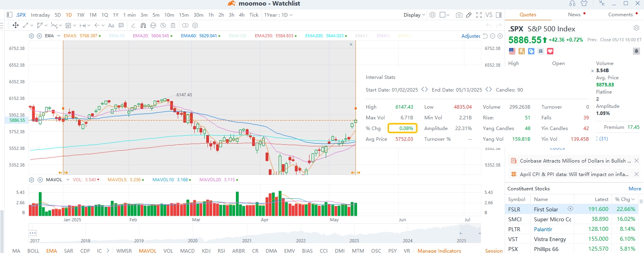
Task: Open skin theme shirt icon
Action: point(584,4)
